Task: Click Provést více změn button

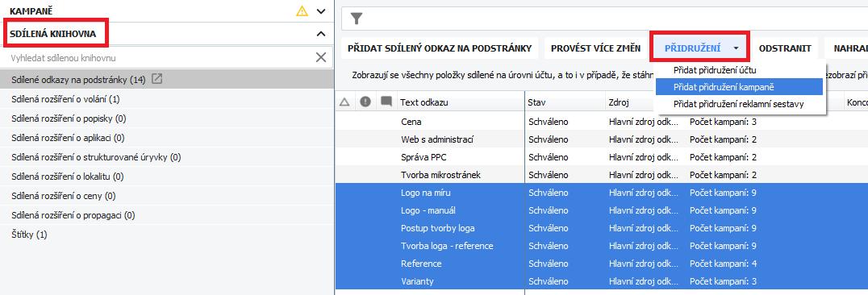Action: (595, 48)
